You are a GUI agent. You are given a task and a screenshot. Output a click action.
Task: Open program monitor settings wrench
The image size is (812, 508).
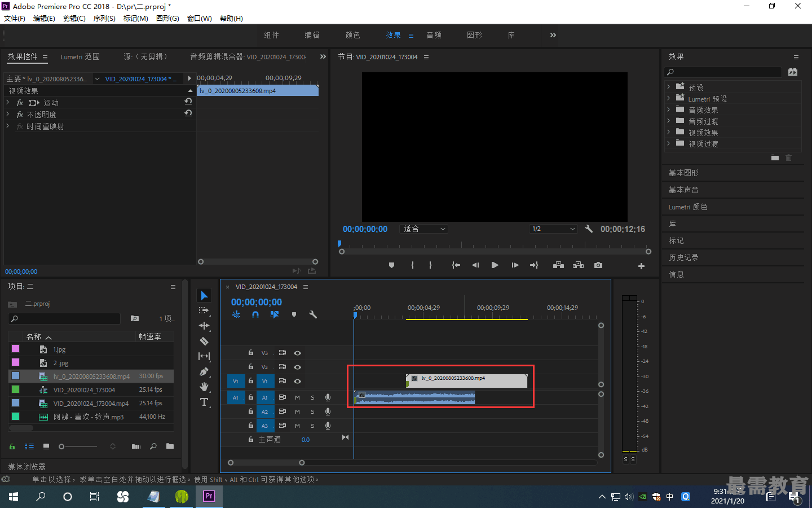click(x=589, y=229)
